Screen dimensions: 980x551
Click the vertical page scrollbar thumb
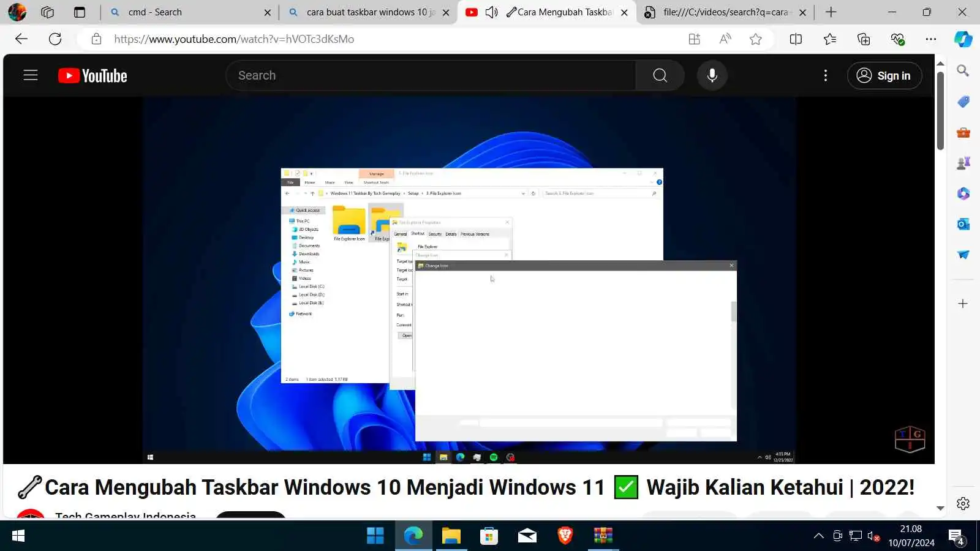[940, 110]
